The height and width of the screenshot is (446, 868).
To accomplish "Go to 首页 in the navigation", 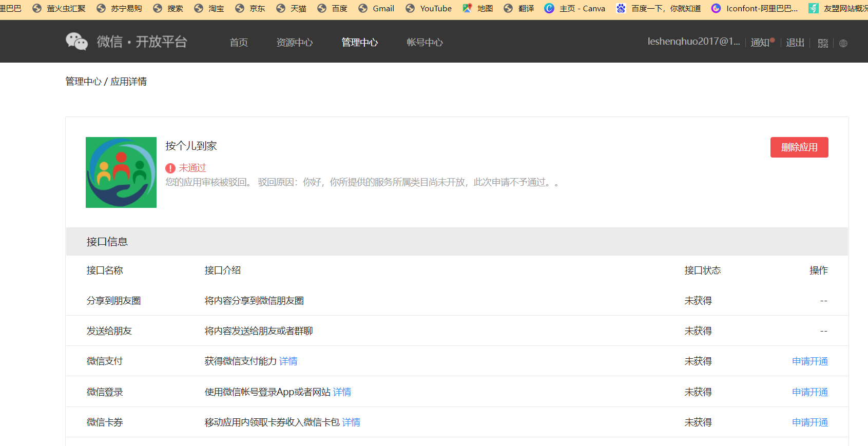I will pos(239,42).
